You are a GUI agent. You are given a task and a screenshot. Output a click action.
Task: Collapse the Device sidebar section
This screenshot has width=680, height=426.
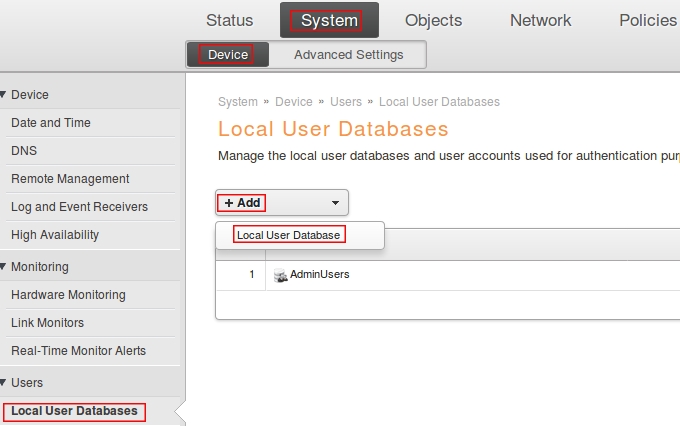coord(5,95)
